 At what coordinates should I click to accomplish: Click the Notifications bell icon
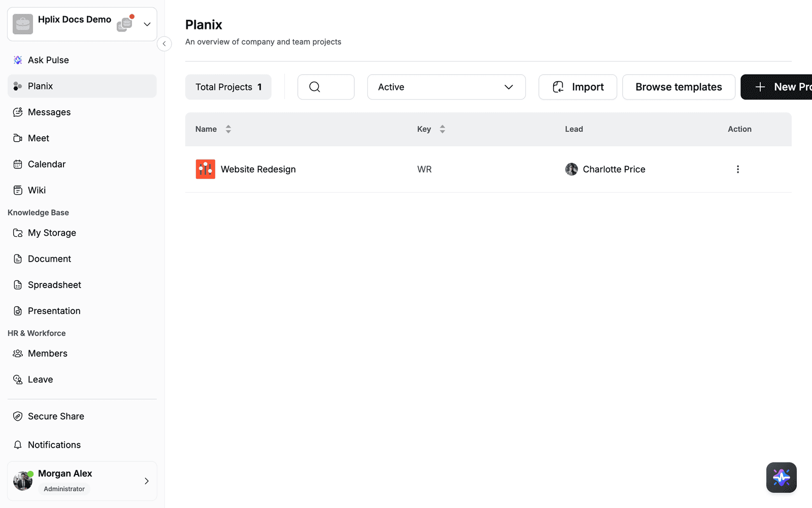point(18,445)
